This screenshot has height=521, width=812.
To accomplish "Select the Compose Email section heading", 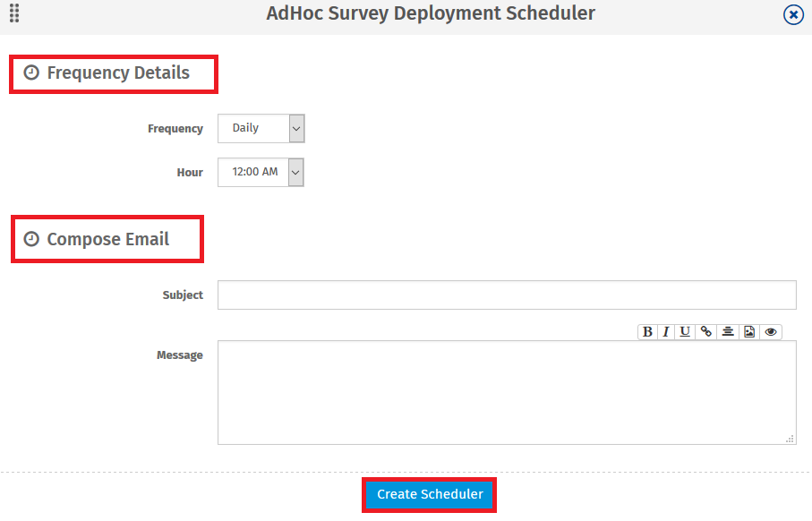I will coord(108,239).
